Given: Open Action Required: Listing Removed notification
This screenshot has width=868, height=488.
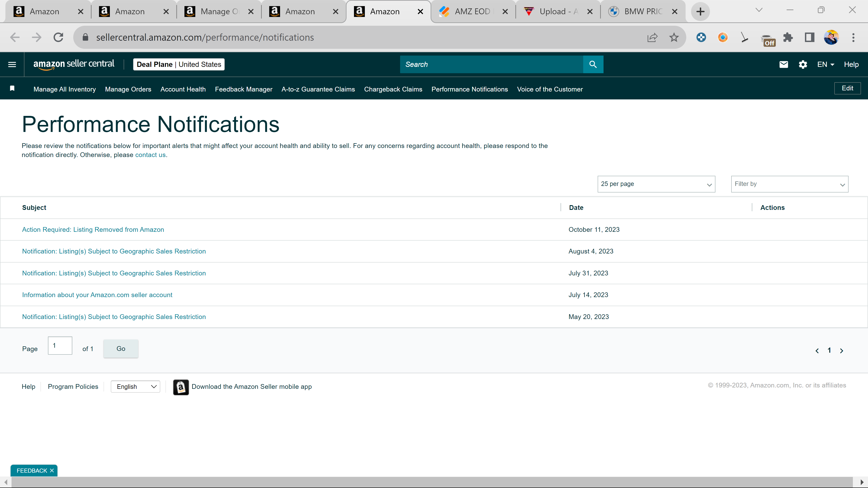Looking at the screenshot, I should [x=93, y=230].
